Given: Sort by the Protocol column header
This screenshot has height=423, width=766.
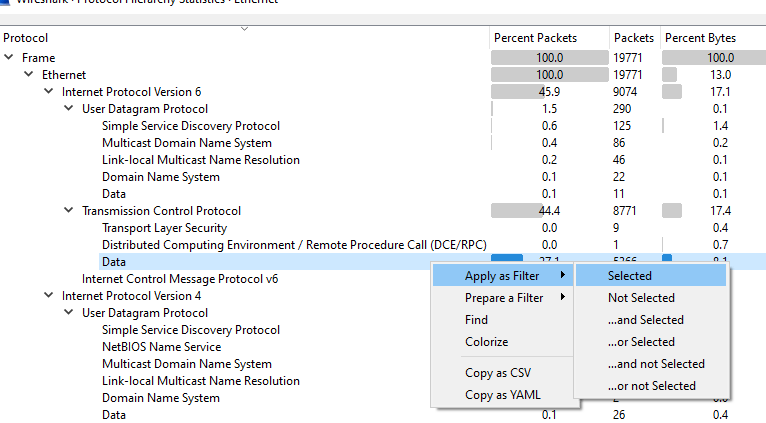Looking at the screenshot, I should 26,38.
